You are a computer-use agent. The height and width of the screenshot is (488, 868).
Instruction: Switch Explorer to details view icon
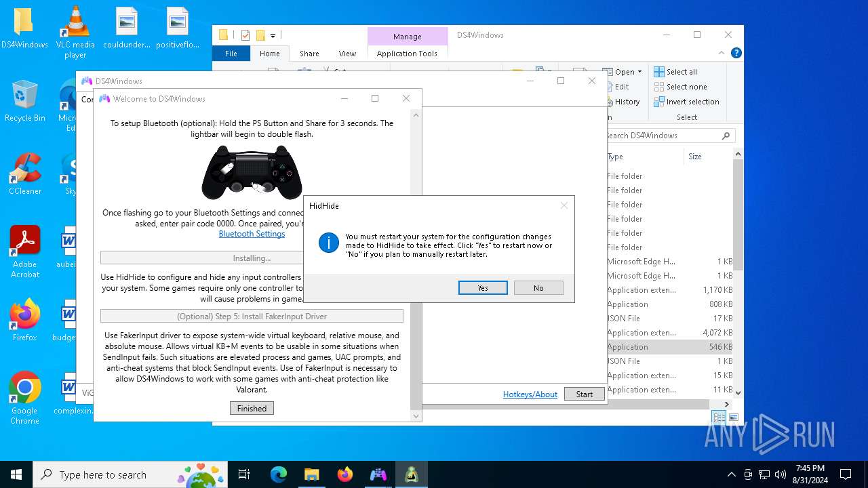tap(718, 418)
